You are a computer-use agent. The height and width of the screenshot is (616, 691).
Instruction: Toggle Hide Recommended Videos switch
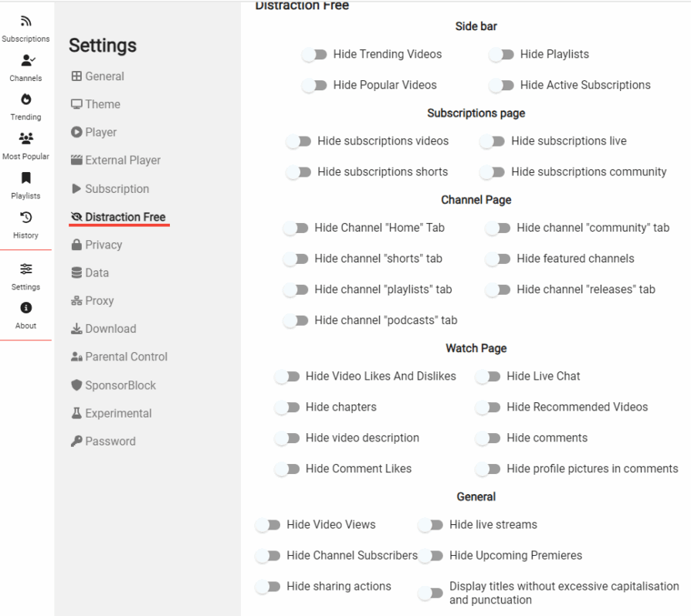point(488,408)
